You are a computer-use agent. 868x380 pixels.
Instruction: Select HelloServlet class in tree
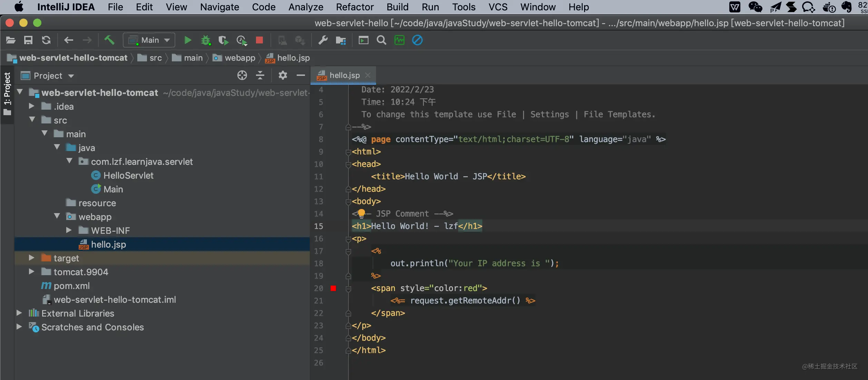[x=128, y=176]
